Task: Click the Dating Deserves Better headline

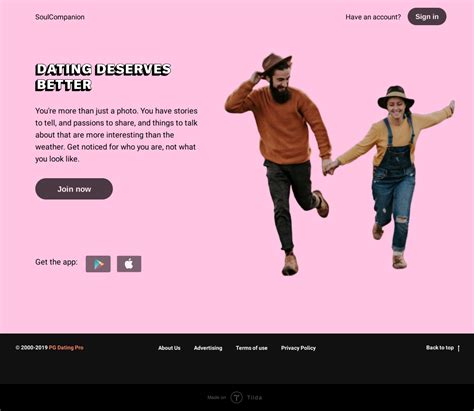Action: click(x=103, y=77)
